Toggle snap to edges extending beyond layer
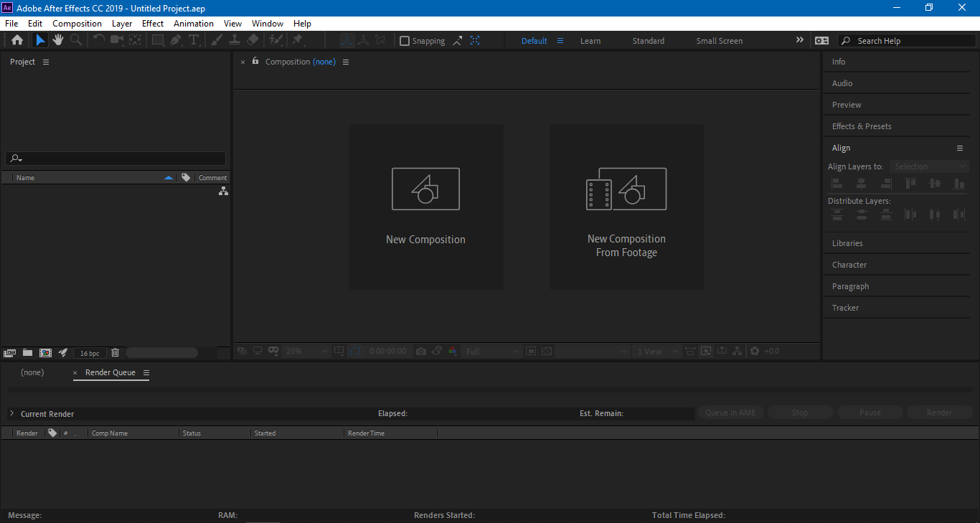The image size is (980, 523). (x=458, y=41)
